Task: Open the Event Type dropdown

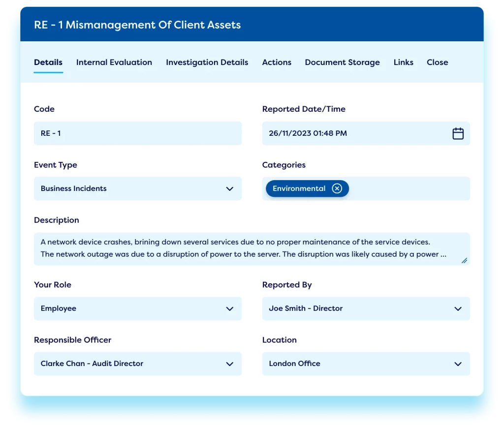Action: point(229,188)
